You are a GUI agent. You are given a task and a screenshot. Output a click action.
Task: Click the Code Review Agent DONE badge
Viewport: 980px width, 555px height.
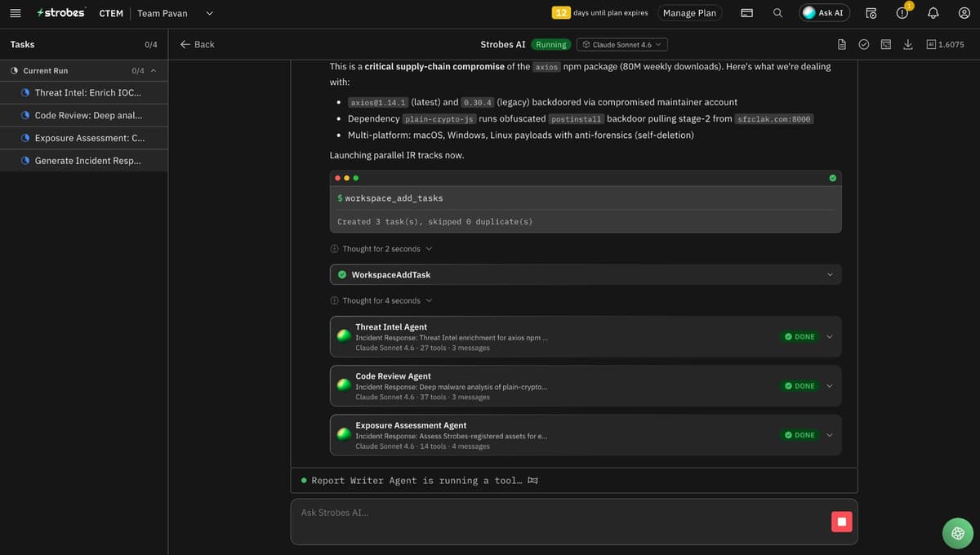pos(800,386)
